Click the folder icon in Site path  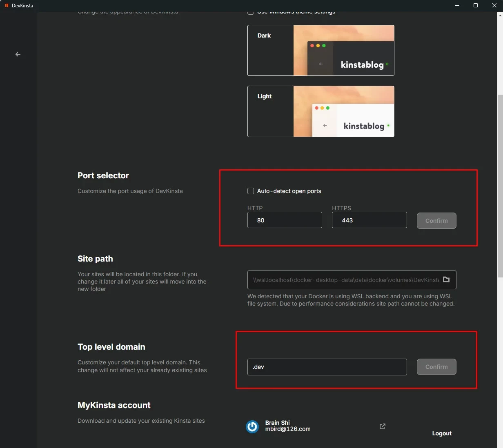click(x=446, y=279)
